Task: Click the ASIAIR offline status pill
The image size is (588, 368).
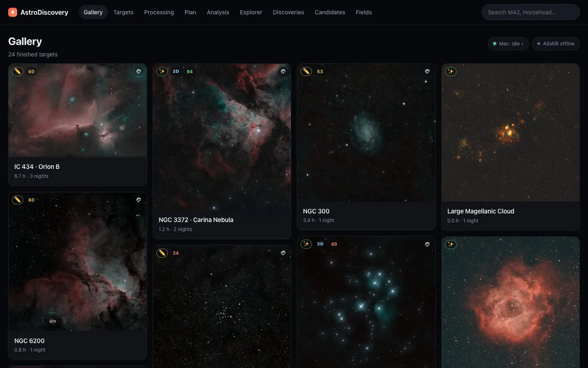Action: pos(556,44)
